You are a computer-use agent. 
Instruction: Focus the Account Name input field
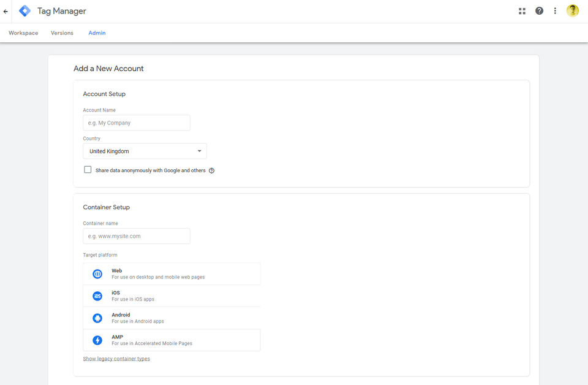(x=137, y=123)
